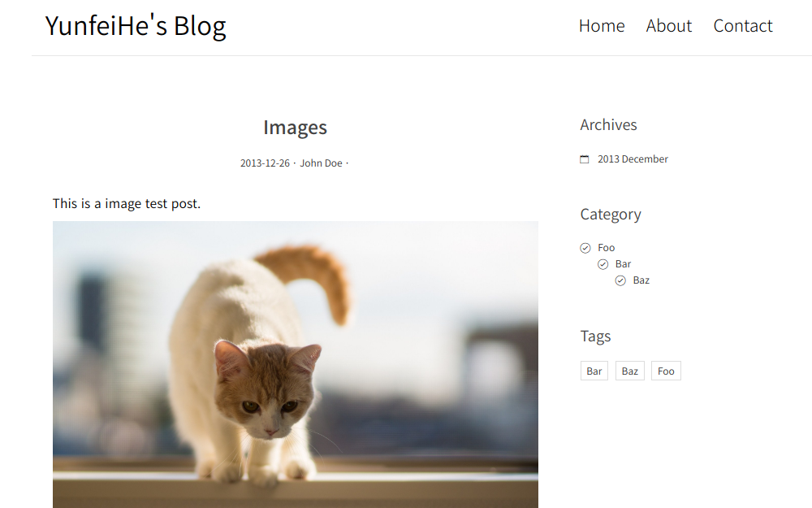Click the author name John Doe
Screen dimensions: 812x508
tap(321, 163)
